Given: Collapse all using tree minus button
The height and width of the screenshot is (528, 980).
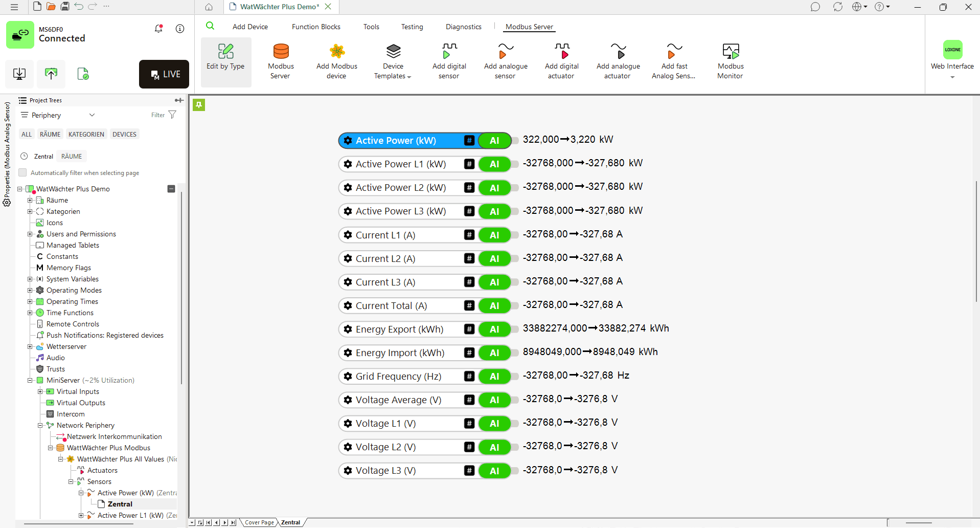Looking at the screenshot, I should click(x=171, y=189).
